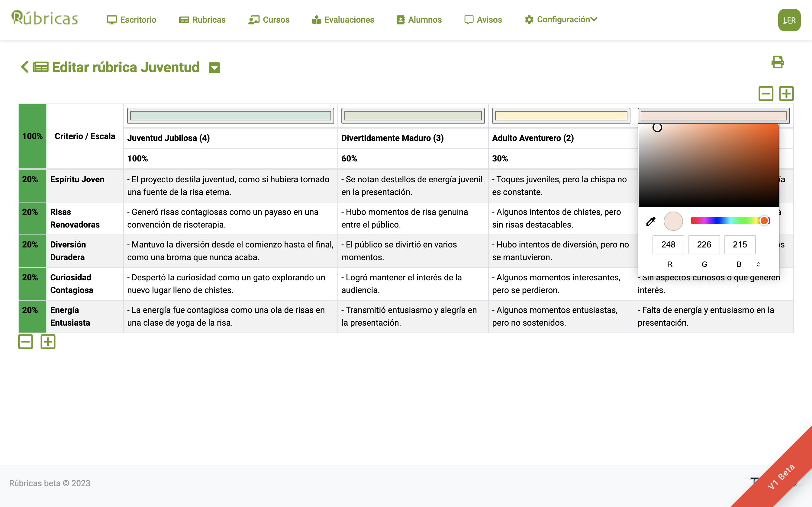Activate the eyedropper tool in the color picker
Viewport: 812px width, 507px height.
click(651, 221)
